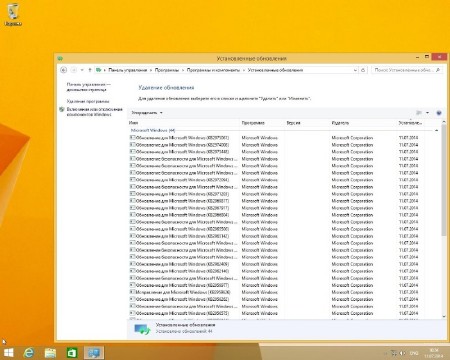Select 'Microsoft Windows (44)' group header
This screenshot has height=360, width=450.
pyautogui.click(x=153, y=130)
